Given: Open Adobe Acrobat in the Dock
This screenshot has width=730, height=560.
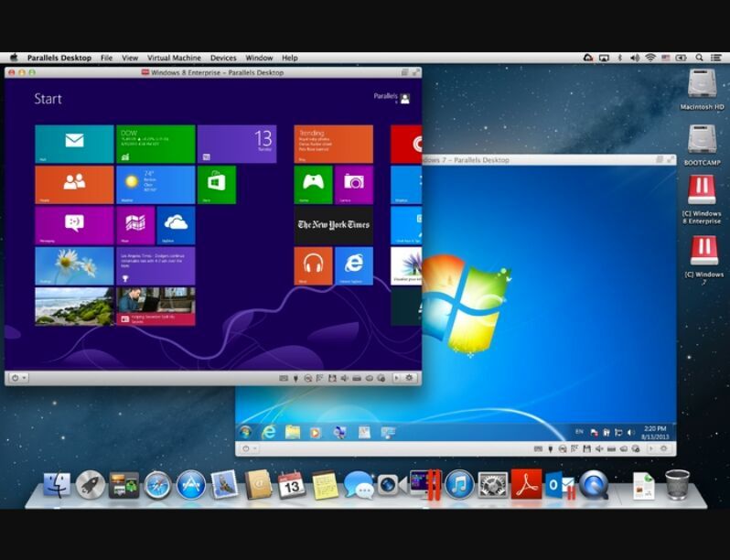Looking at the screenshot, I should point(526,484).
